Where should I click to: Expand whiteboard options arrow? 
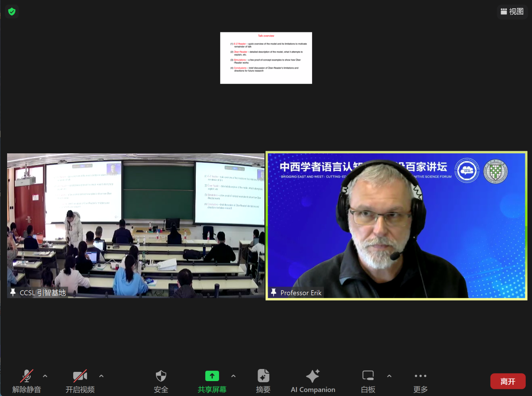pyautogui.click(x=389, y=376)
